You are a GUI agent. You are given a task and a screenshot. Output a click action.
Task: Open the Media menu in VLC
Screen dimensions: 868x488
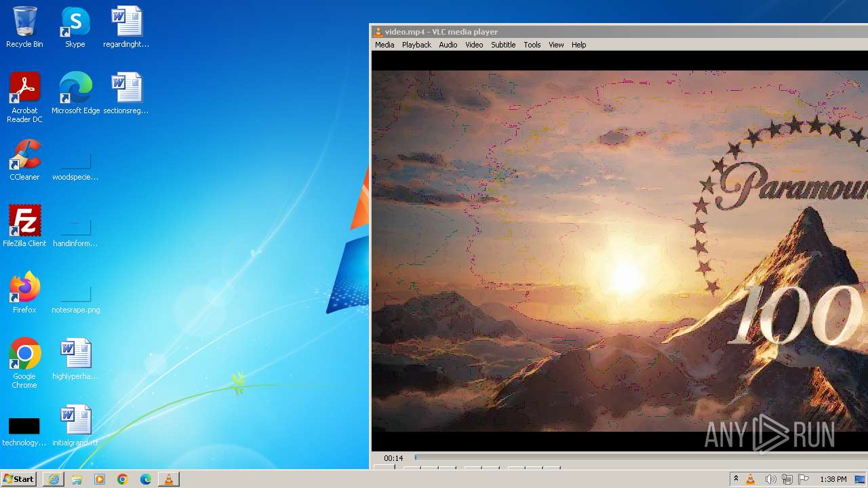pyautogui.click(x=384, y=45)
